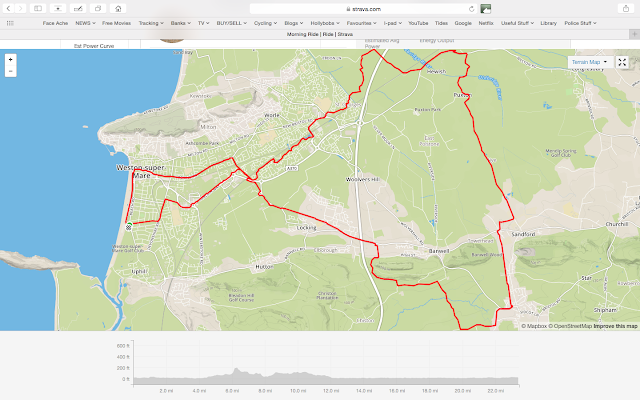The width and height of the screenshot is (640, 400).
Task: Click the strava.com address field
Action: pyautogui.click(x=363, y=9)
